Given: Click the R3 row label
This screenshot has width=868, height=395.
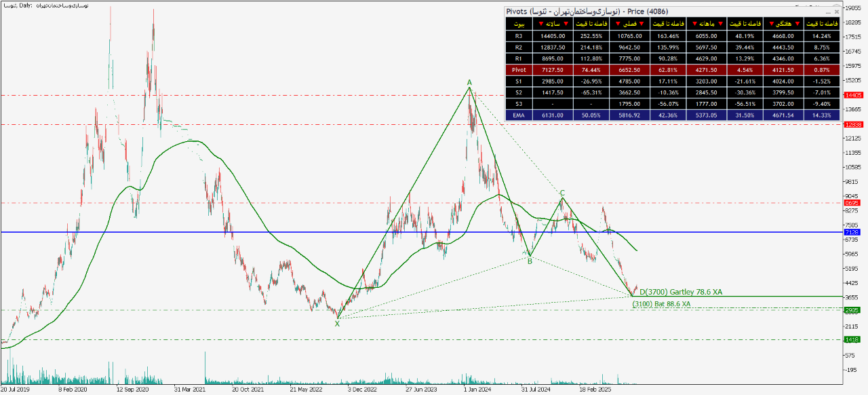Looking at the screenshot, I should (x=519, y=35).
